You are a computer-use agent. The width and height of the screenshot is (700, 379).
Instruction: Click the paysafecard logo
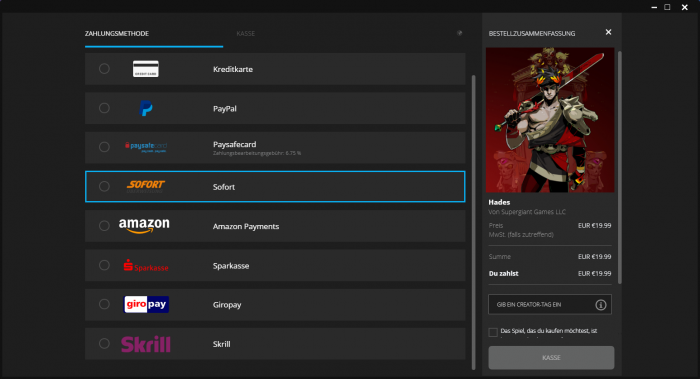[x=146, y=147]
